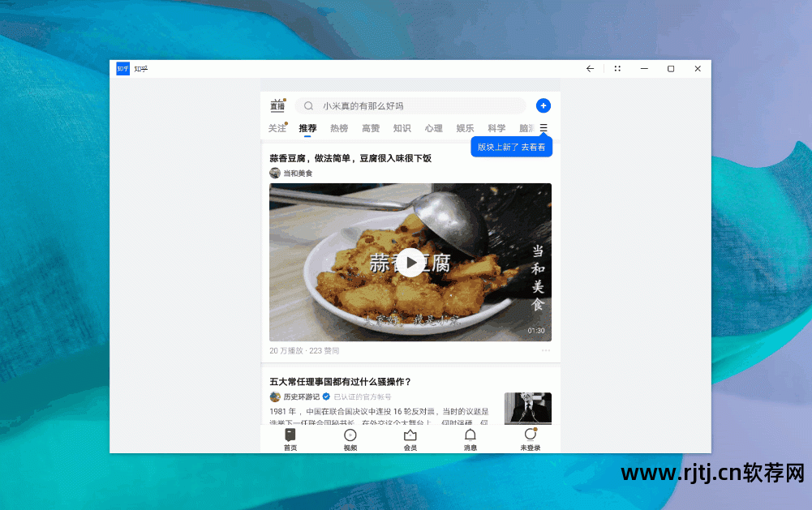812x510 pixels.
Task: Open the 娱乐 tab
Action: [x=465, y=128]
